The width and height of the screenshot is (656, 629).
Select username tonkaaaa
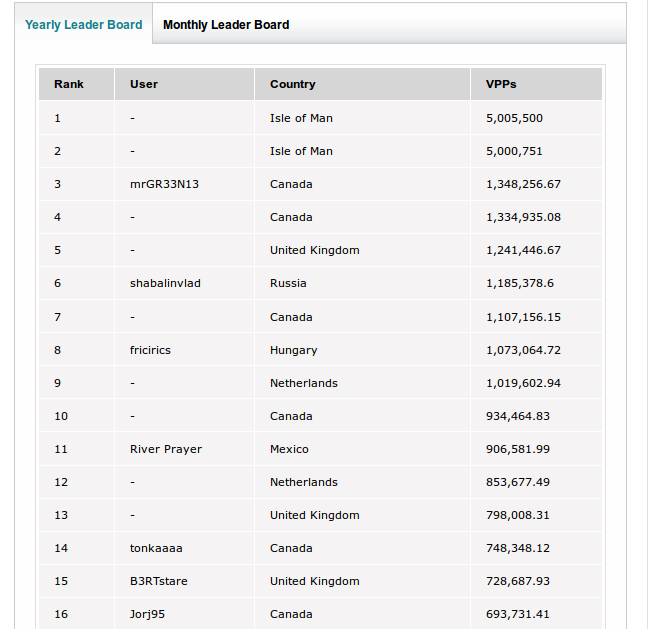coord(156,548)
